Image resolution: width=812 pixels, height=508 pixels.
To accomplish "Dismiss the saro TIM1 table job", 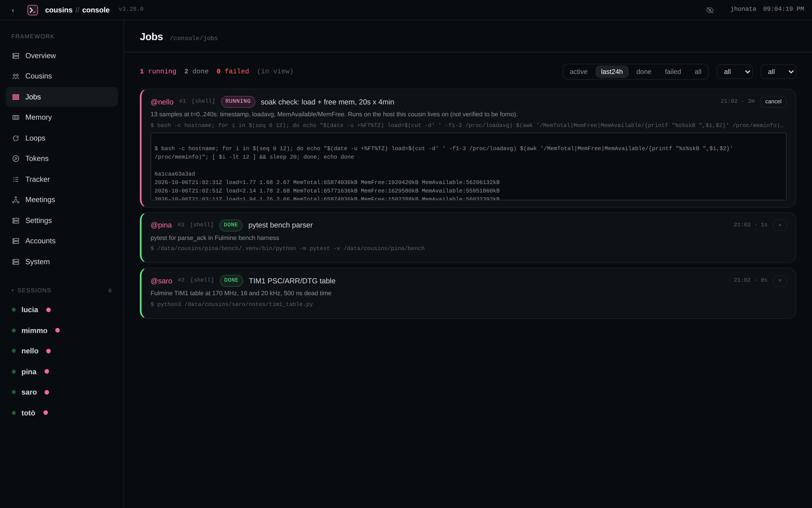I will [x=780, y=281].
